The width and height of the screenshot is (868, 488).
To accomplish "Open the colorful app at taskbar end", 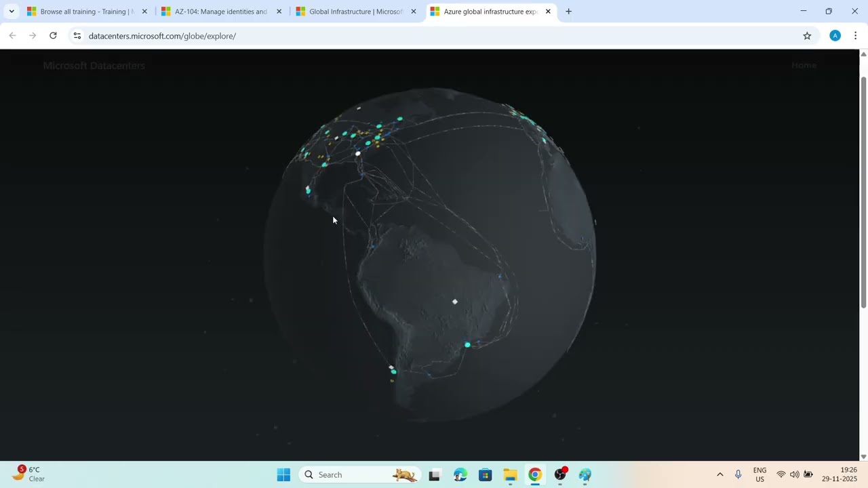I will [x=585, y=474].
